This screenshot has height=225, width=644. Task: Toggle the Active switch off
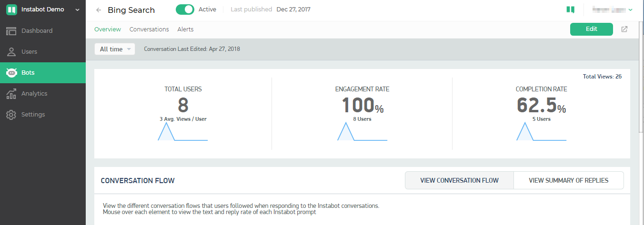coord(185,10)
